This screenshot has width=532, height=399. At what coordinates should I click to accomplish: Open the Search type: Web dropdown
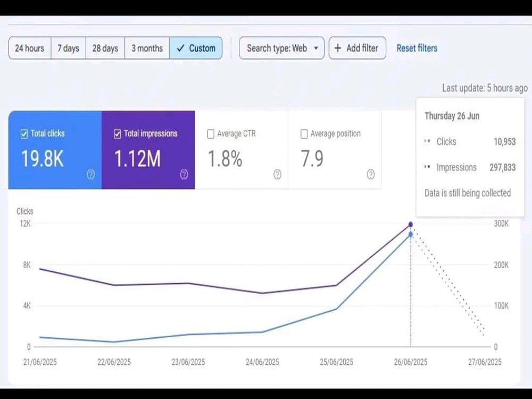tap(281, 48)
